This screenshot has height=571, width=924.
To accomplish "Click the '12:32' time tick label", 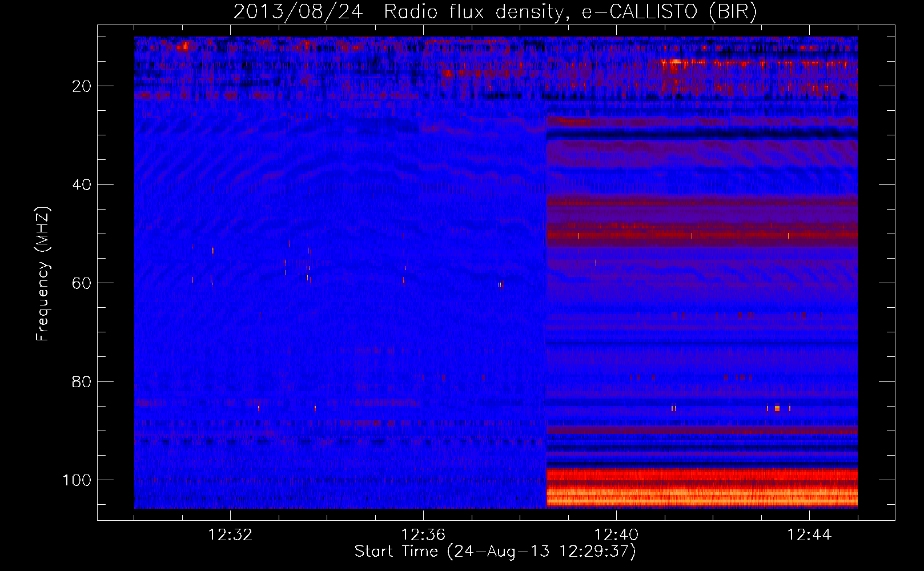I will click(x=230, y=535).
